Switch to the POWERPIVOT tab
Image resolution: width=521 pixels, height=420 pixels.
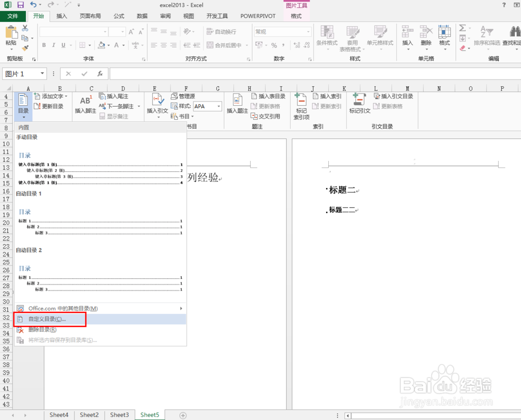(x=258, y=16)
